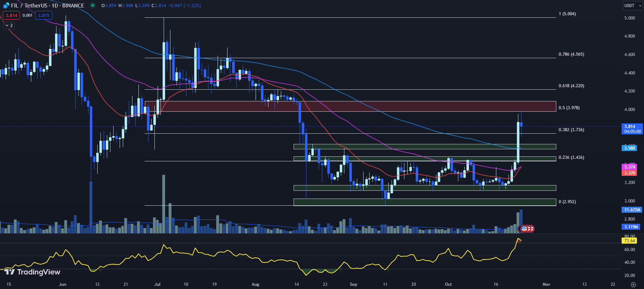Click the pink moving average label 3.374
This screenshot has height=289, width=644.
coord(629,167)
